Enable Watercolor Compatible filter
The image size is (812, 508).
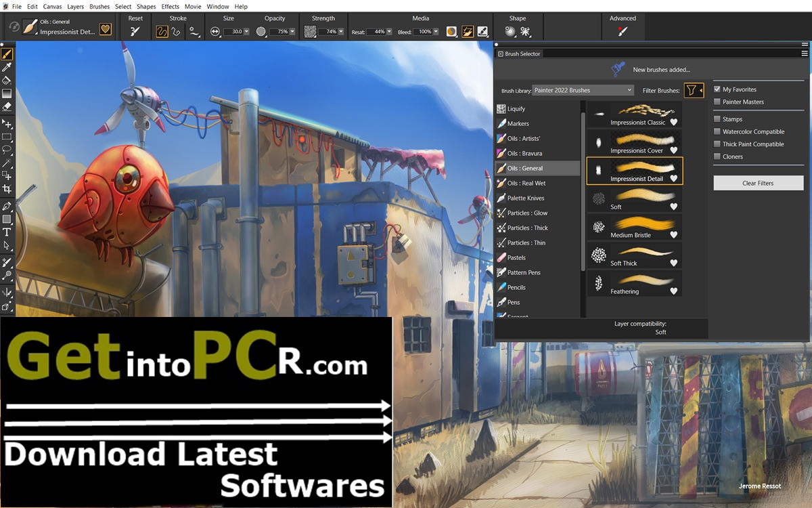point(717,131)
